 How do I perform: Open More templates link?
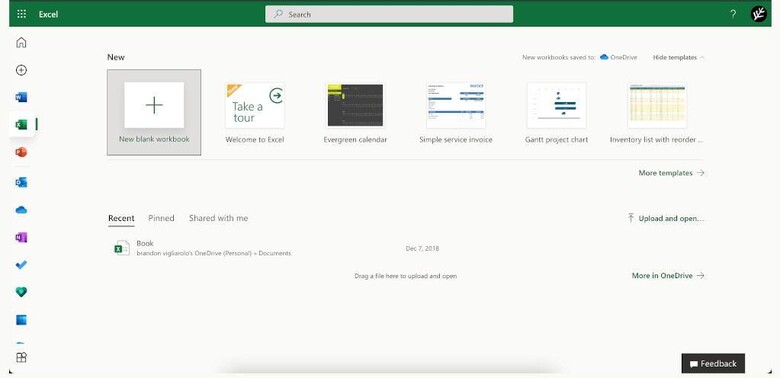click(x=672, y=173)
